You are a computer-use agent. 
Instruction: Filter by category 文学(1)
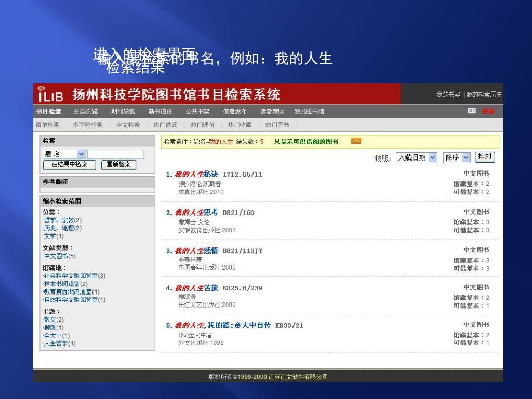coord(54,236)
